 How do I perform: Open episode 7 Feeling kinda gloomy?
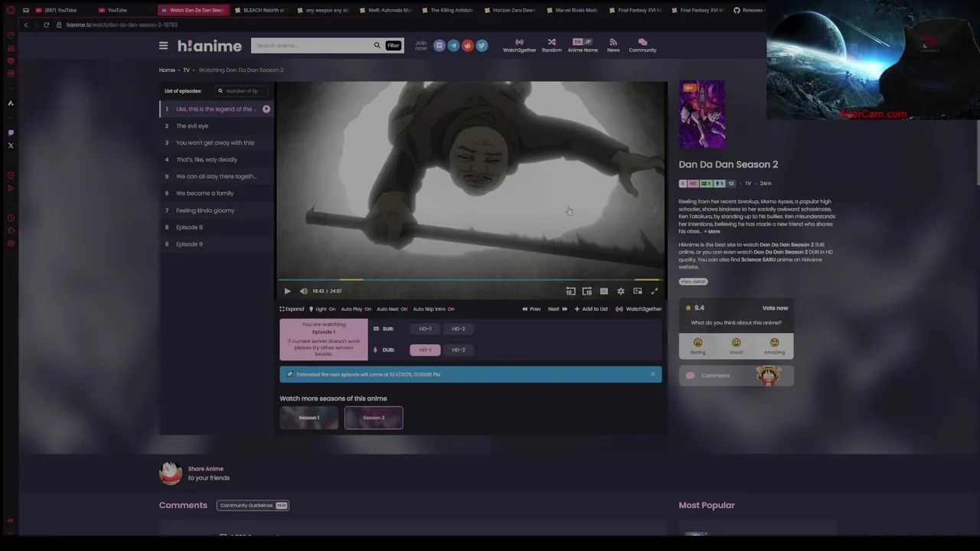click(217, 210)
